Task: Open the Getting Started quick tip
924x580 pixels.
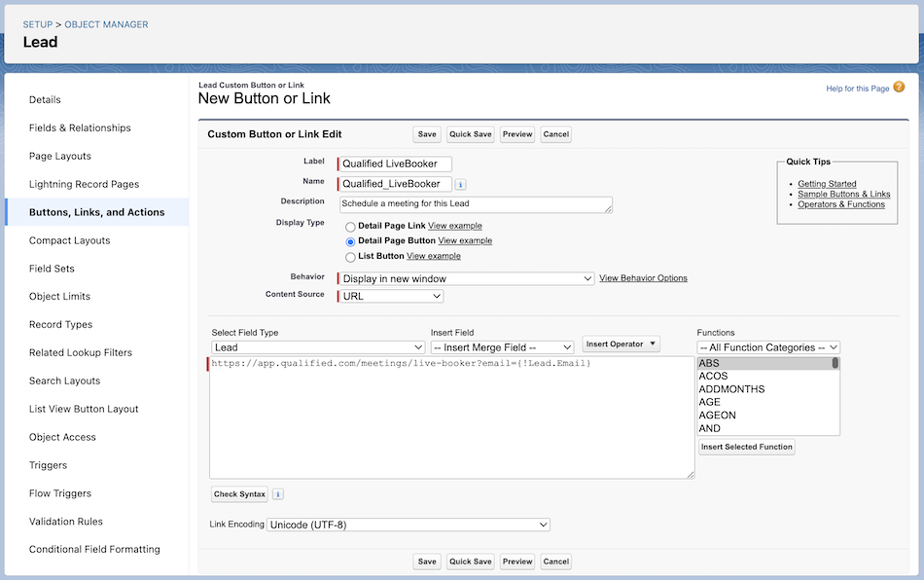Action: 827,184
